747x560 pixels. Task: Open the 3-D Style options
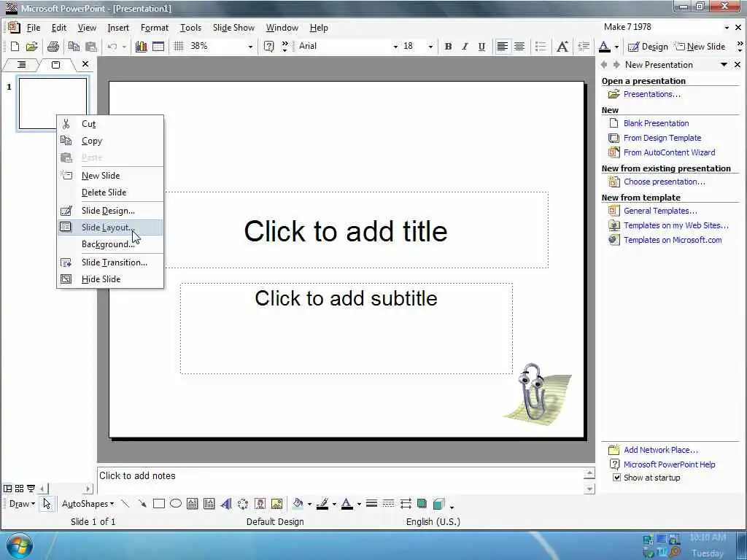coord(438,504)
